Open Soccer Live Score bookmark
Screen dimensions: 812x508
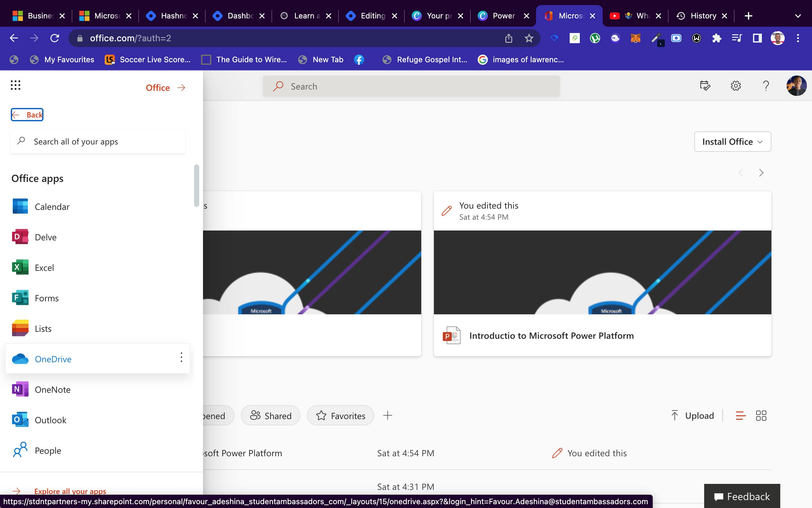(147, 59)
